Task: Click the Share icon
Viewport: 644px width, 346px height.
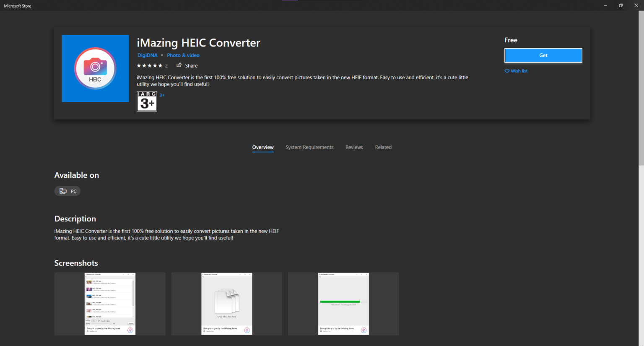Action: tap(179, 65)
